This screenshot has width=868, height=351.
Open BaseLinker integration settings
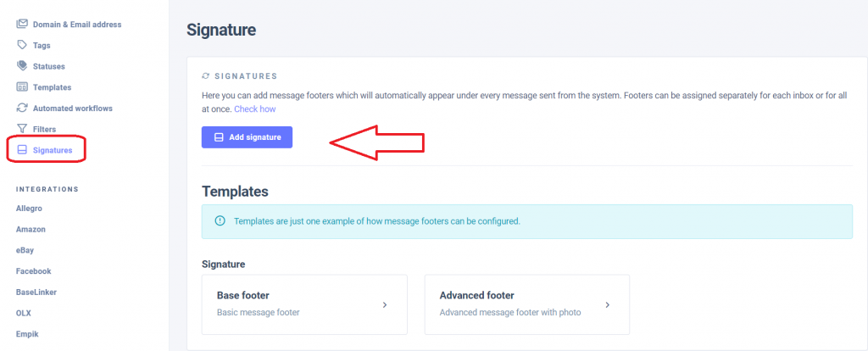tap(36, 292)
